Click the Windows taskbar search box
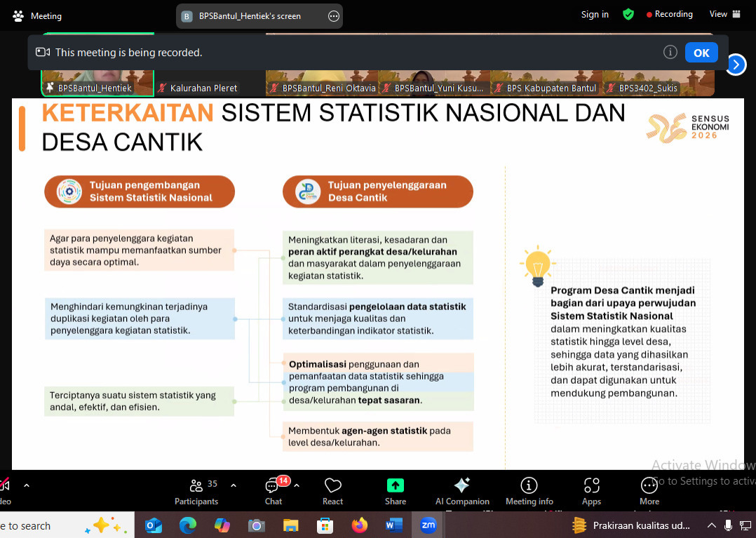The image size is (756, 538). pos(67,525)
